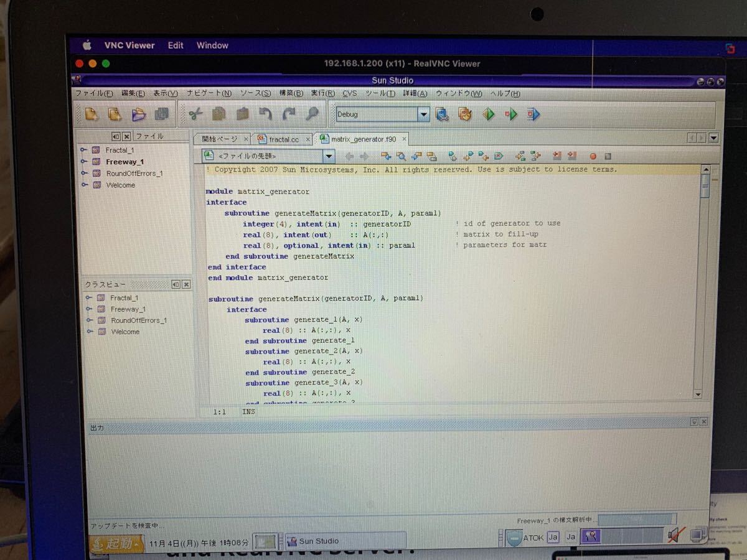Start macro recording with red circle
This screenshot has width=747, height=560.
point(593,157)
